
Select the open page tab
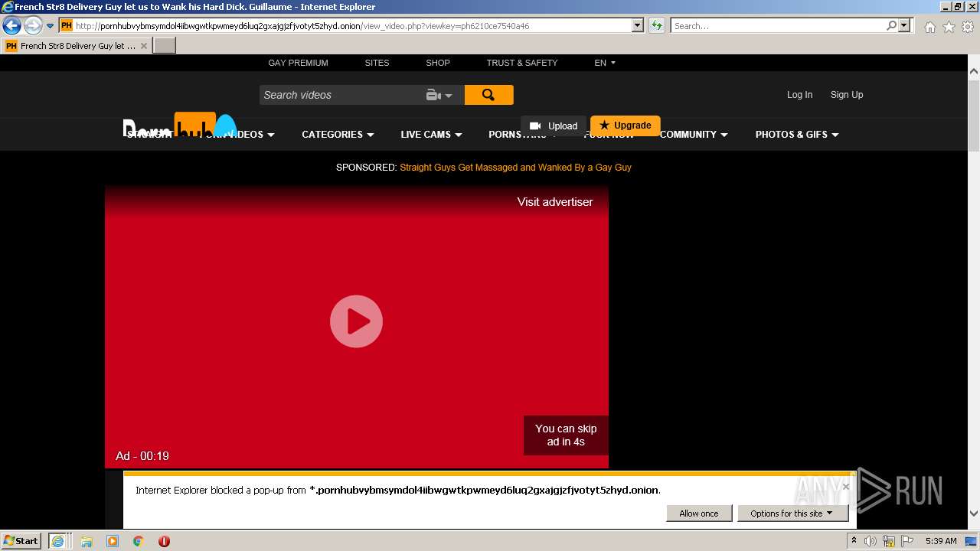[77, 46]
